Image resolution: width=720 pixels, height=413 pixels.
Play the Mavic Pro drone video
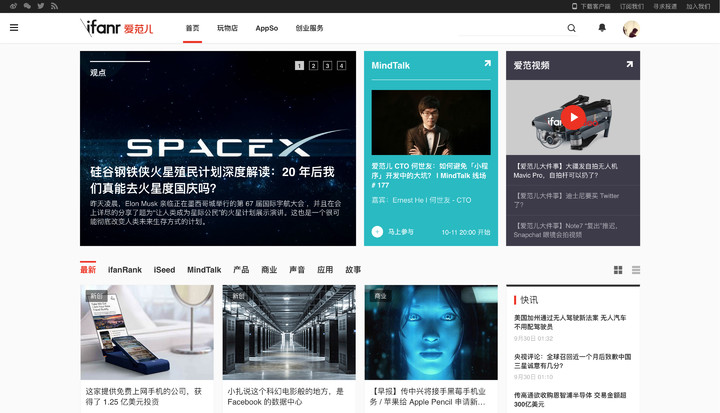click(x=573, y=118)
